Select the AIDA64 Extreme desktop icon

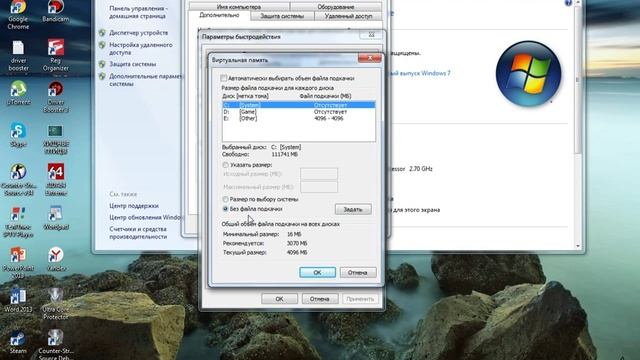pyautogui.click(x=56, y=180)
